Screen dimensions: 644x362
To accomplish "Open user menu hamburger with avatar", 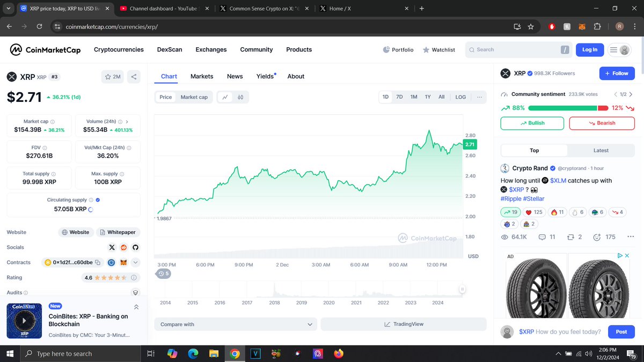I will (619, 50).
